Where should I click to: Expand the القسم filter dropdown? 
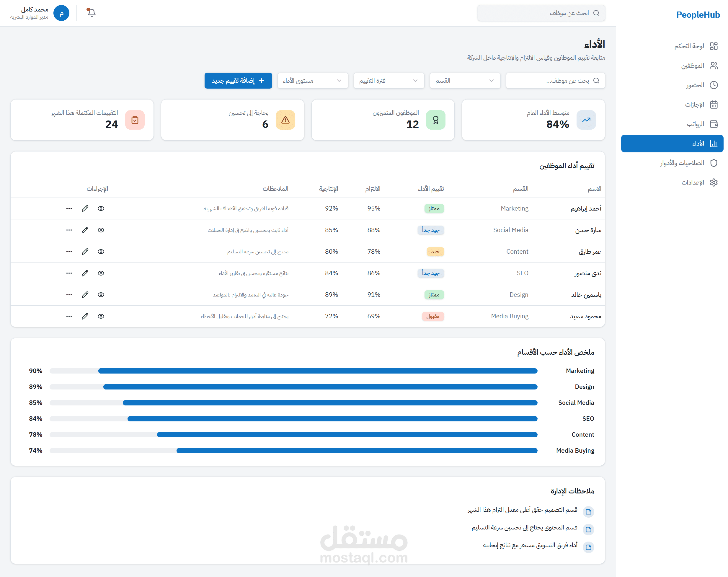coord(465,81)
